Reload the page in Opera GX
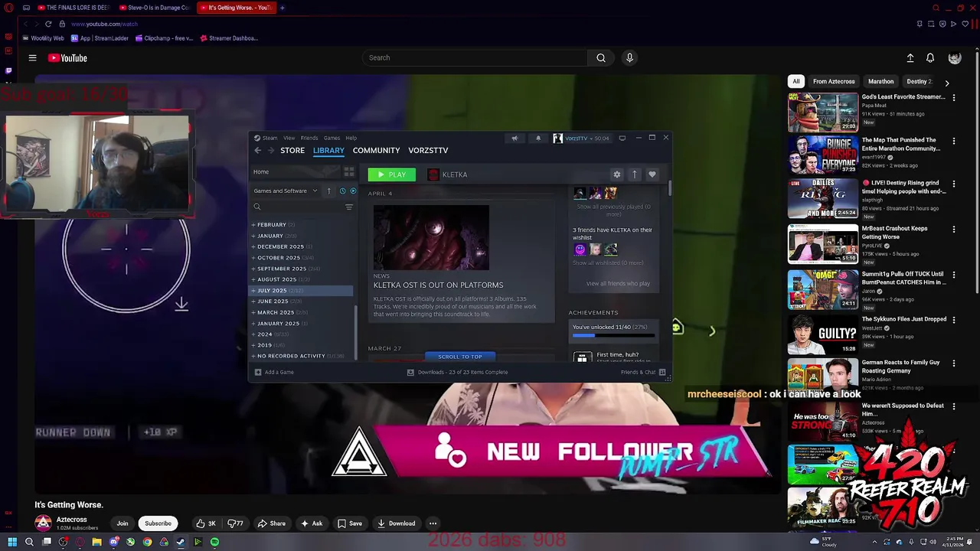The image size is (980, 551). click(48, 24)
